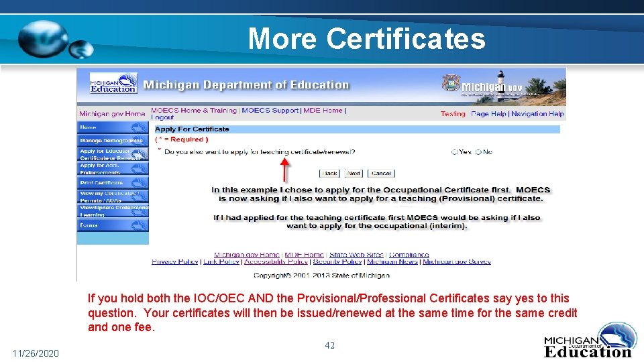Open the Security Policy footer link
This screenshot has height=362, width=644.
tap(337, 262)
